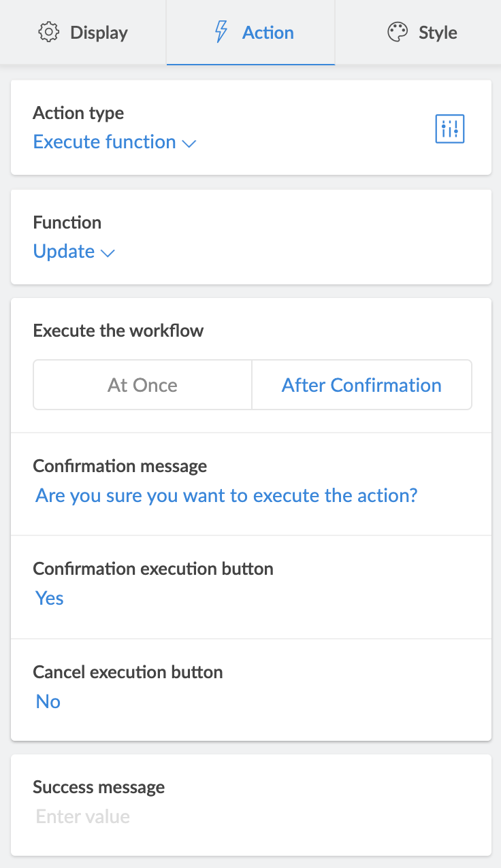Image resolution: width=501 pixels, height=868 pixels.
Task: Click the lightning bolt Action icon
Action: (221, 32)
